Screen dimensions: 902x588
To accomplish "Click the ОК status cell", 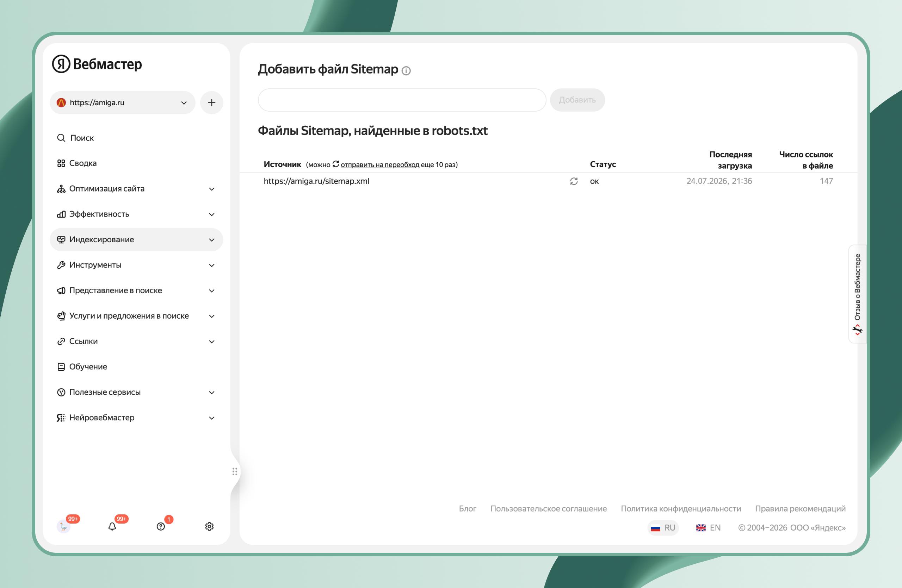I will (x=594, y=182).
